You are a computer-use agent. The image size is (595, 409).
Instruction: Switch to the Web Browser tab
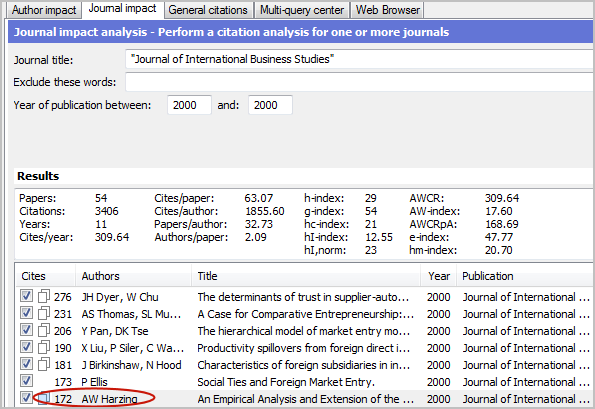387,10
